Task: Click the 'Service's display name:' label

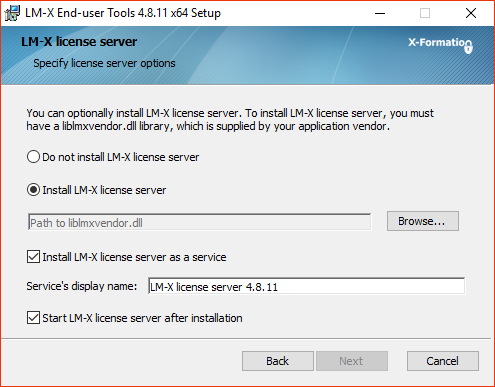Action: [82, 286]
